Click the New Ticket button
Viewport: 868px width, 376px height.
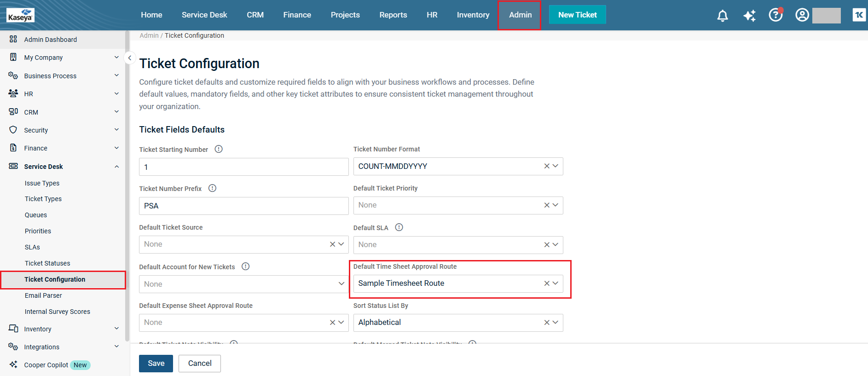pyautogui.click(x=577, y=15)
